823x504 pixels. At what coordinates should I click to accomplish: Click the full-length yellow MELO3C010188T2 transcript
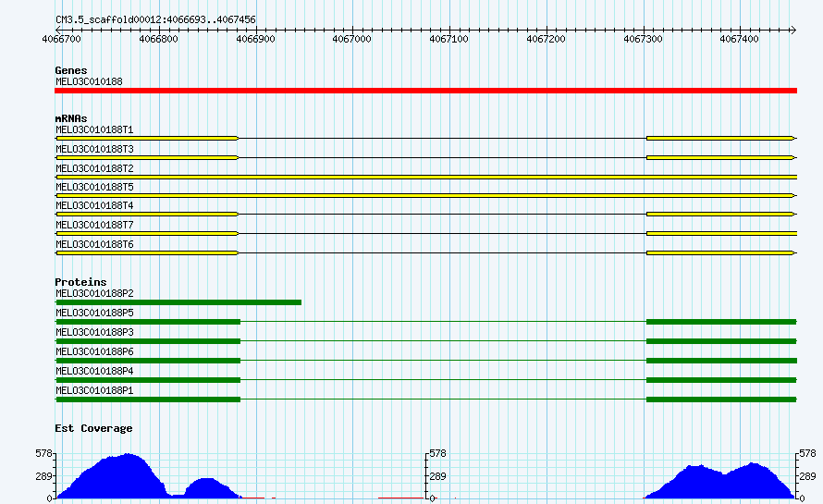point(426,177)
